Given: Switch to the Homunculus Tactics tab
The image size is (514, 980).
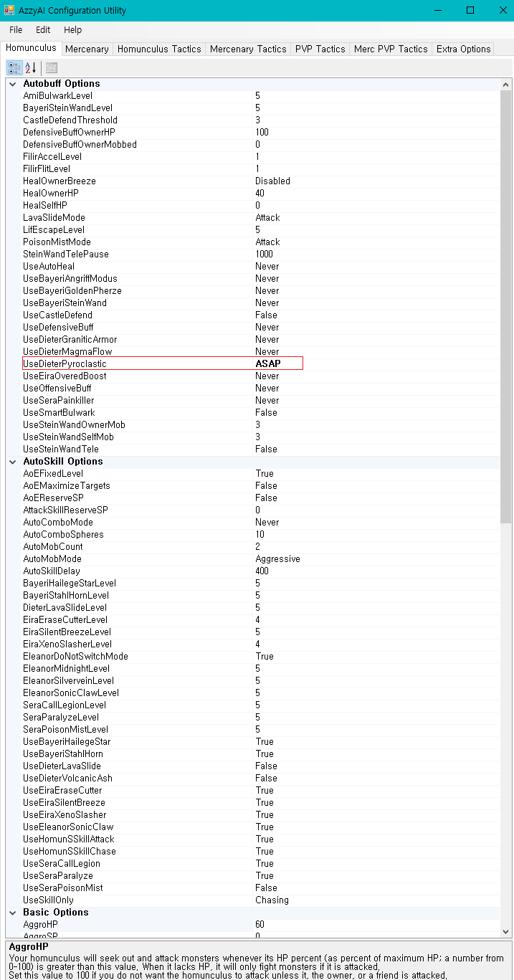Looking at the screenshot, I should coord(159,49).
